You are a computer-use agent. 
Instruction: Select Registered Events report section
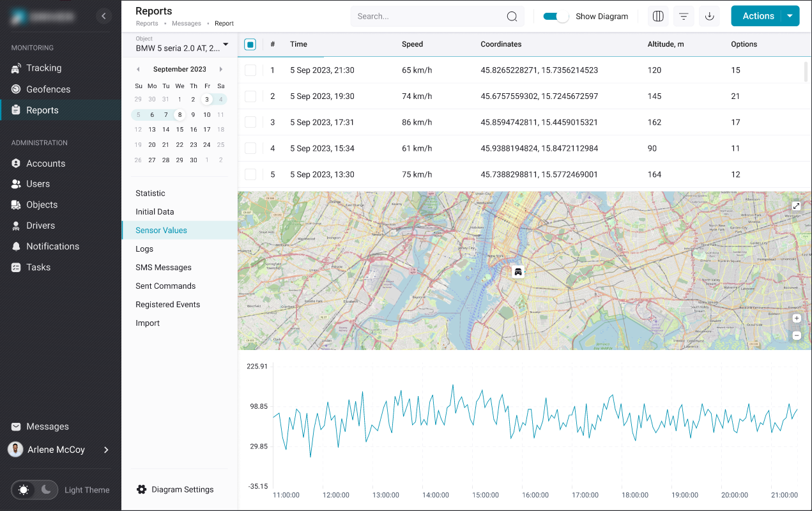click(x=167, y=305)
